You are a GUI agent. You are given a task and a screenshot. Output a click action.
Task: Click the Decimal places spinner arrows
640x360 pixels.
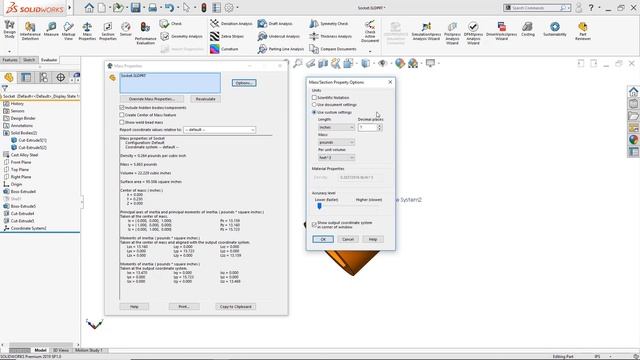coord(380,127)
